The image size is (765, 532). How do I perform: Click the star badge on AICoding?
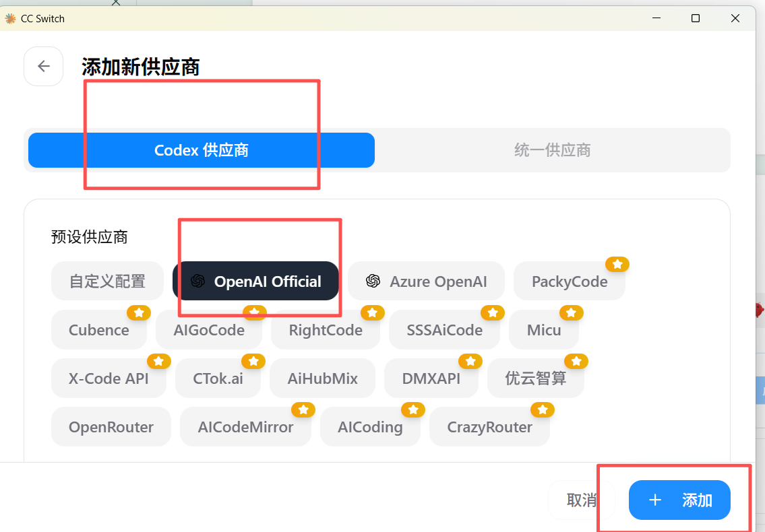pos(412,409)
